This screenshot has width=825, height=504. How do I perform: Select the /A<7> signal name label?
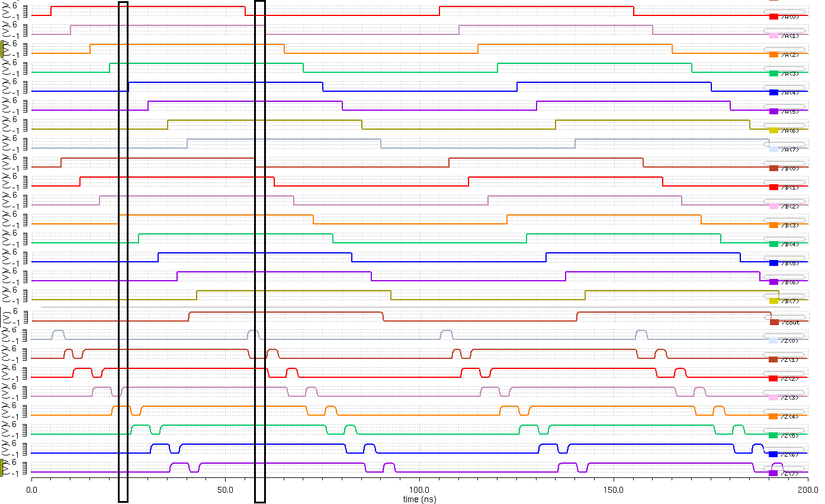[x=790, y=149]
